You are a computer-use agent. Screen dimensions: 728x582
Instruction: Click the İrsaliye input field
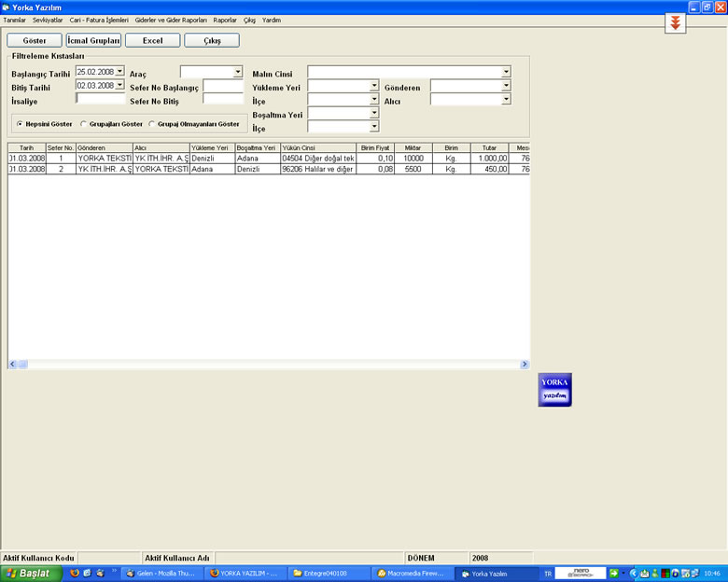100,99
